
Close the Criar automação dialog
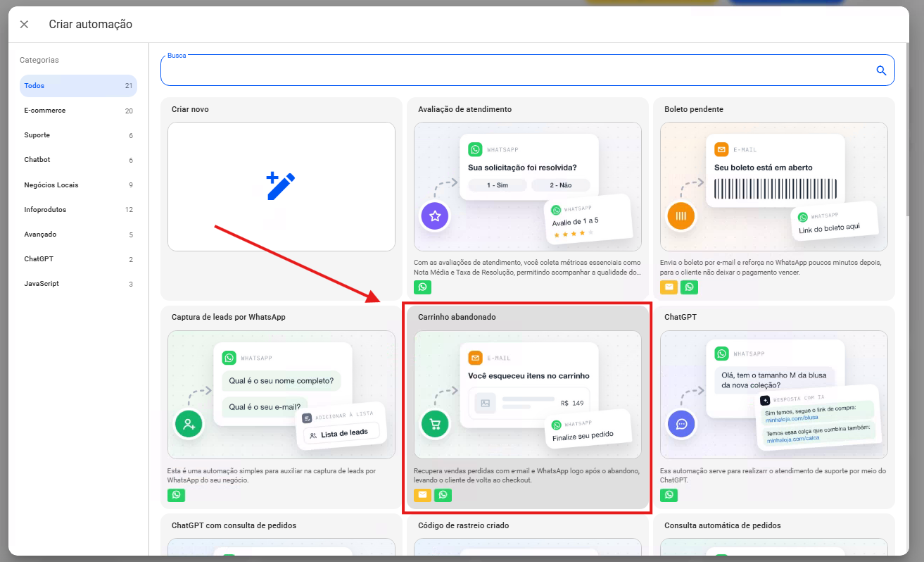click(x=24, y=25)
